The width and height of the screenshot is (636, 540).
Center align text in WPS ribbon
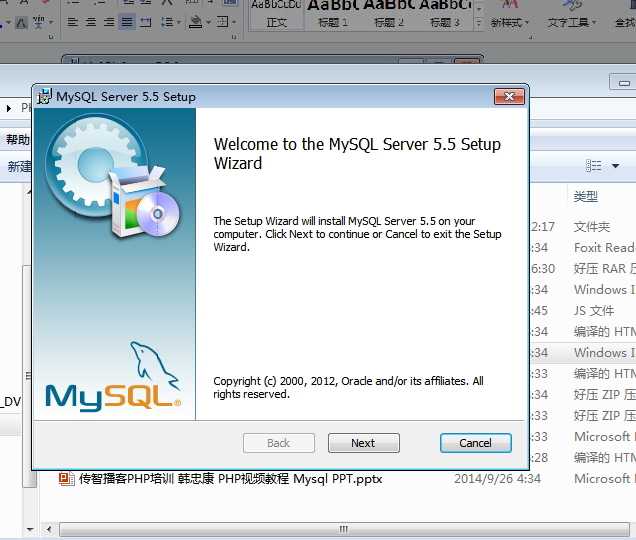(90, 22)
